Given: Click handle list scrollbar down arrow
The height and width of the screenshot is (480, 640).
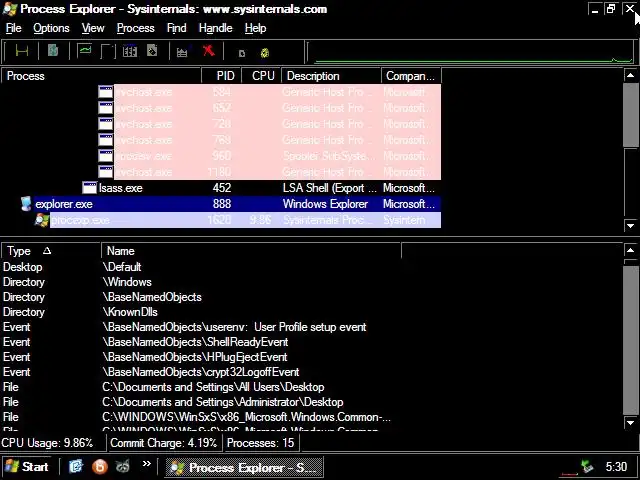Looking at the screenshot, I should point(630,423).
